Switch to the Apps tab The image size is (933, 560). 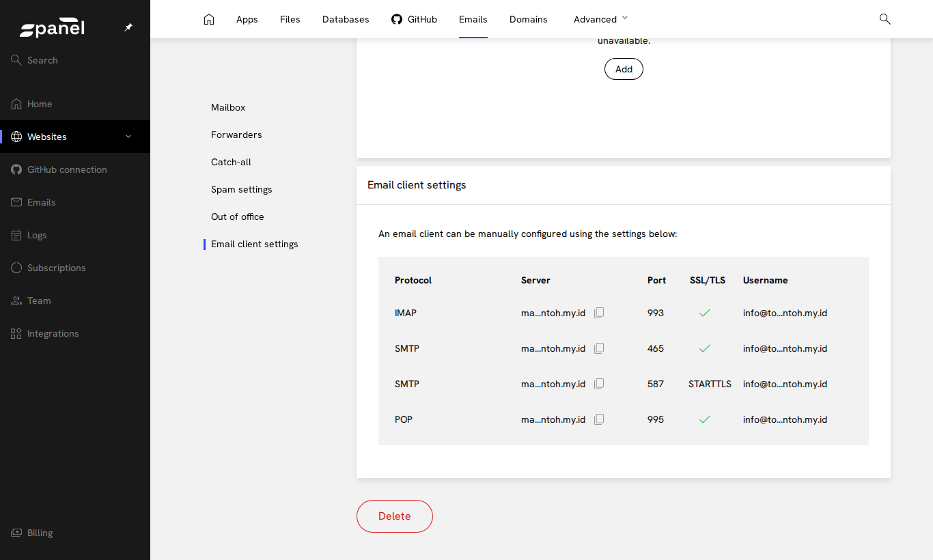click(247, 19)
